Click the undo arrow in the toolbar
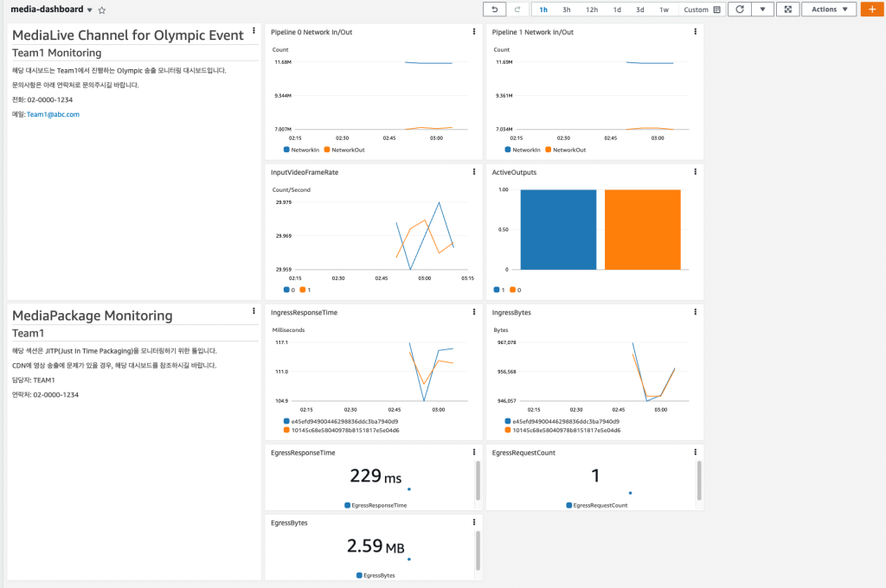The image size is (886, 588). [x=493, y=9]
